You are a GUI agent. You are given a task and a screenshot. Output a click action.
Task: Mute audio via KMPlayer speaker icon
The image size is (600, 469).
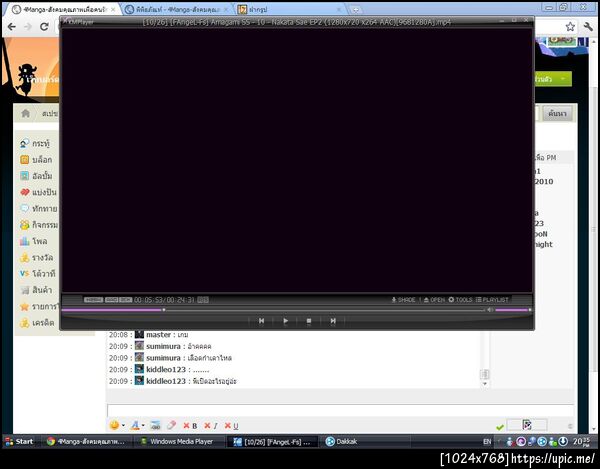[490, 310]
